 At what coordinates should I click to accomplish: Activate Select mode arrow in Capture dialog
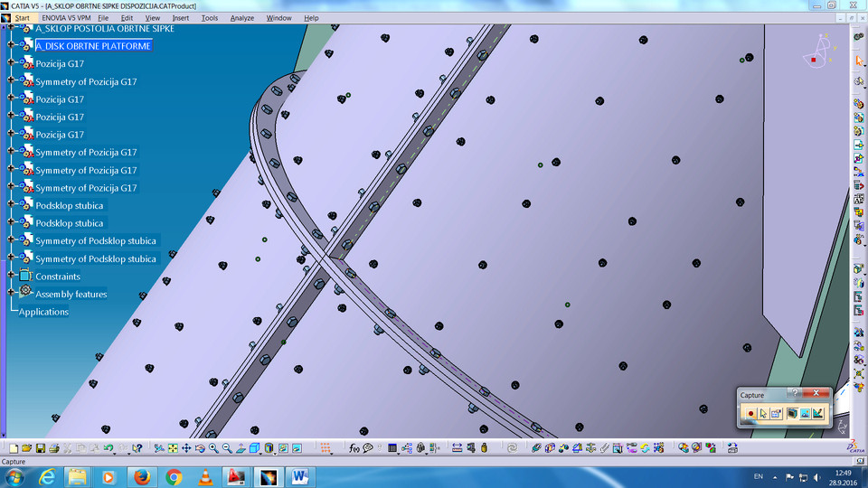tap(763, 413)
